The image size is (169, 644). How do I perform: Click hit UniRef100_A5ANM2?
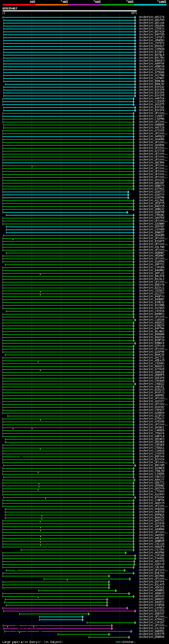pyautogui.click(x=152, y=590)
